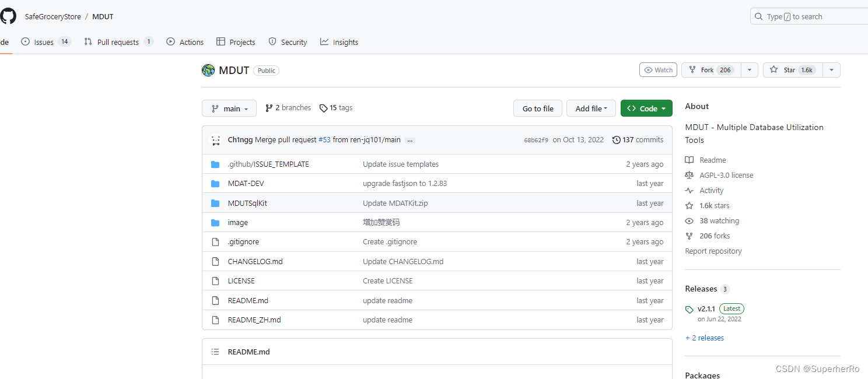Open the MDUTSqlKit folder name
Viewport: 868px width, 379px height.
(247, 203)
